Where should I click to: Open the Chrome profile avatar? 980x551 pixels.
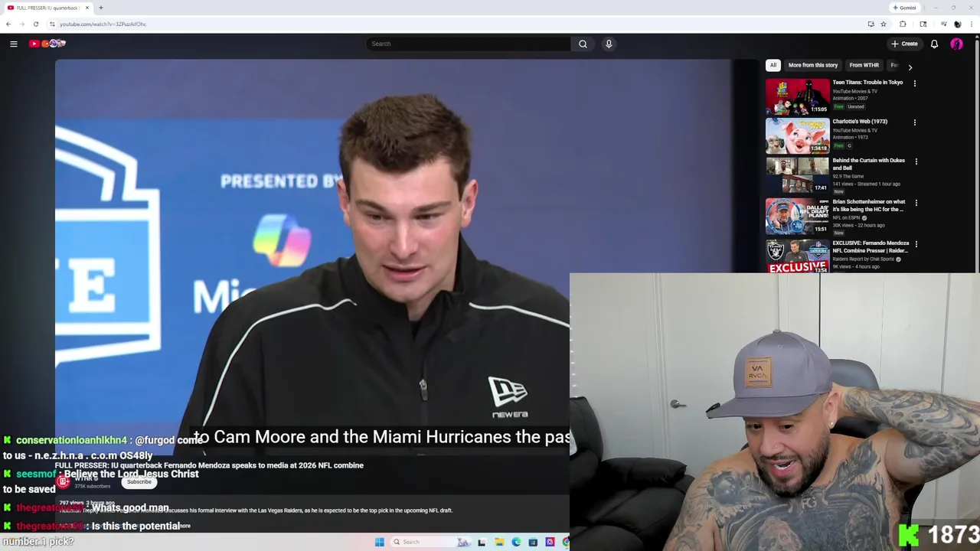coord(957,24)
